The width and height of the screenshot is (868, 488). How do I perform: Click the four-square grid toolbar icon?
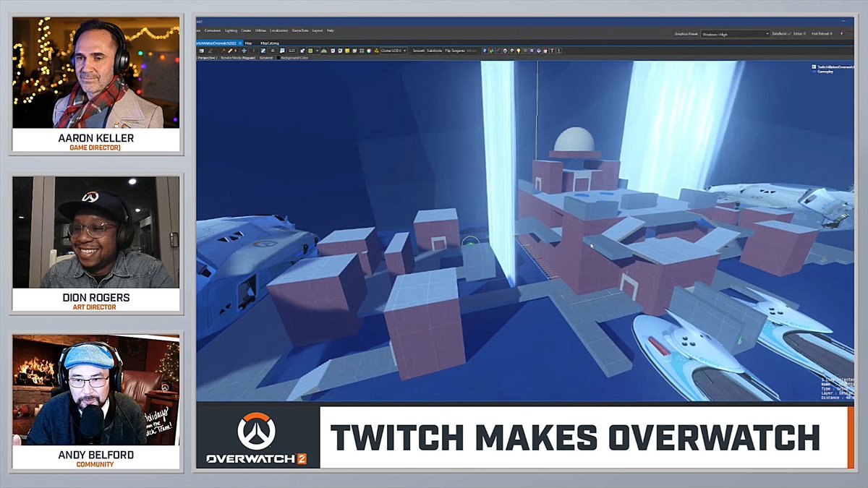click(x=362, y=51)
